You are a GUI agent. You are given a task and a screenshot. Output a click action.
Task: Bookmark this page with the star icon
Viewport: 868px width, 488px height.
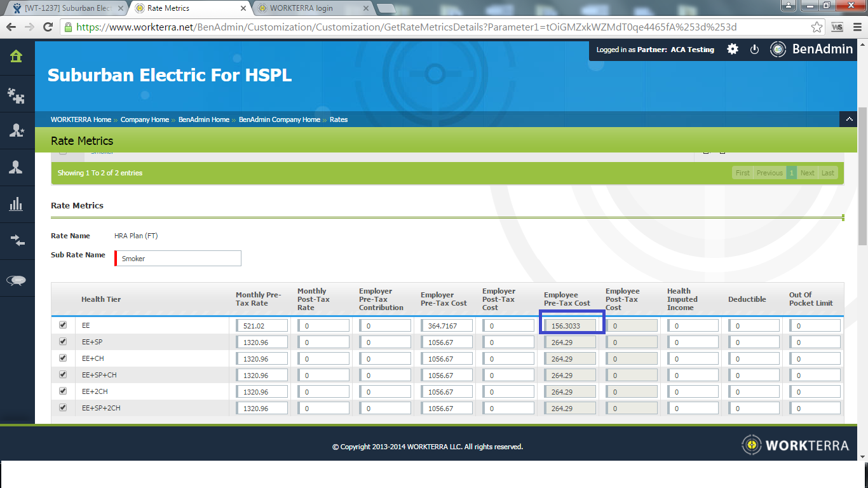coord(817,27)
